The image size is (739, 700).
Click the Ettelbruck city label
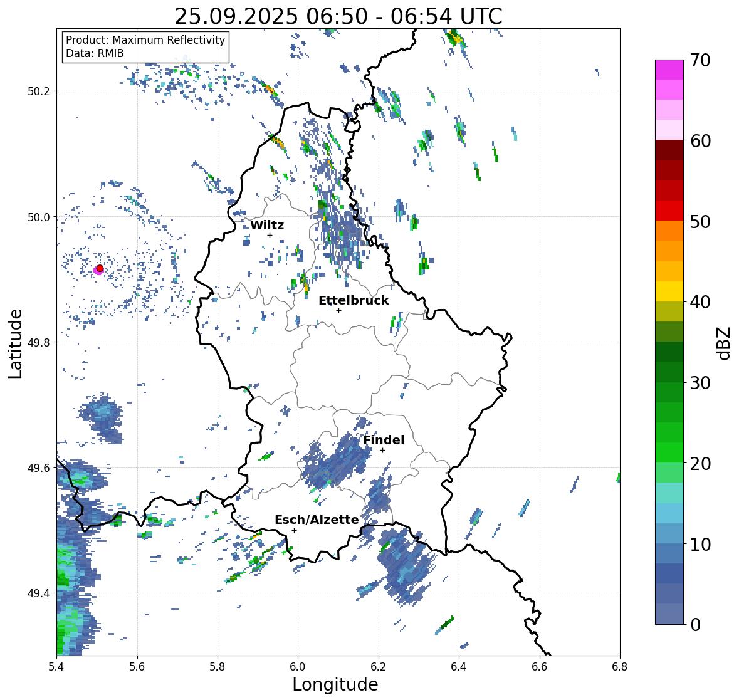point(354,300)
